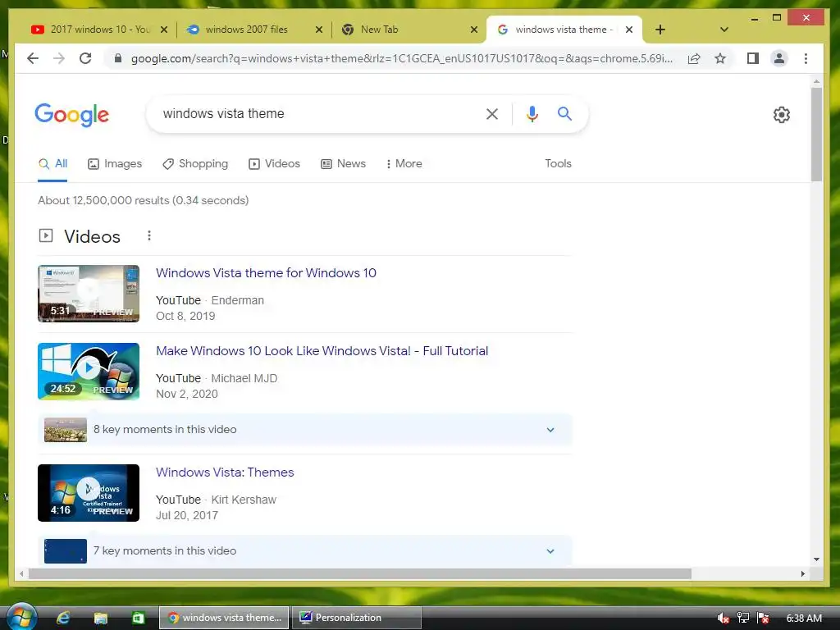The height and width of the screenshot is (630, 840).
Task: Click the scroll down arrow
Action: point(816,559)
